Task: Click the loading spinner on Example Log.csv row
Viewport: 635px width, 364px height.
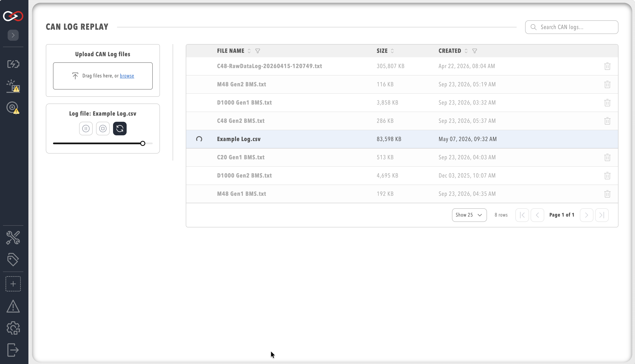Action: click(x=199, y=139)
